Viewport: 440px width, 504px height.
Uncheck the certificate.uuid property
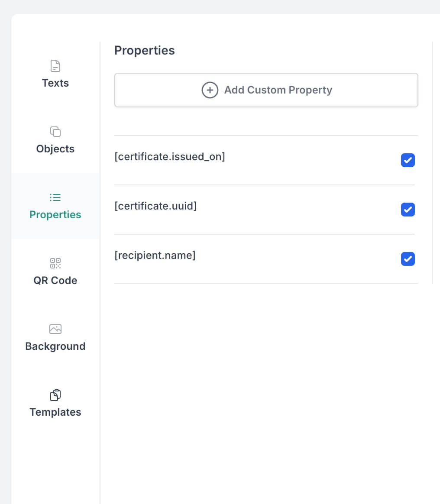coord(408,210)
